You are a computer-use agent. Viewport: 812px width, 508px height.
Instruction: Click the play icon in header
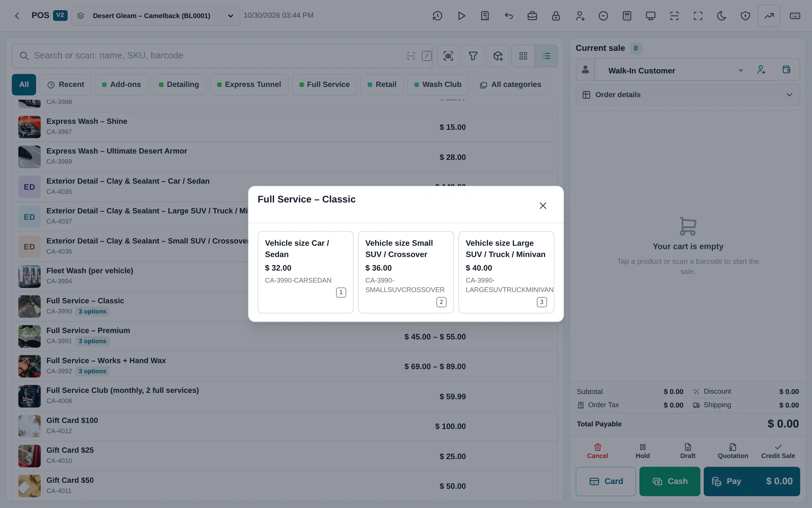tap(461, 16)
